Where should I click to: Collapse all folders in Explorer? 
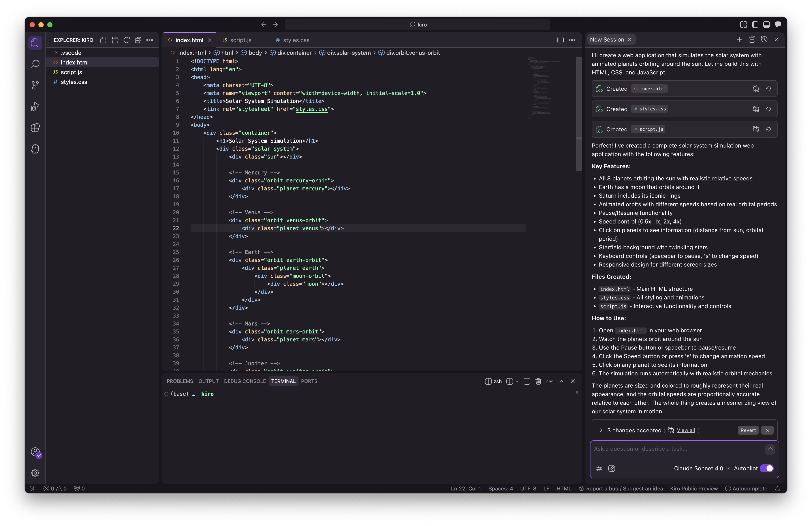click(138, 40)
